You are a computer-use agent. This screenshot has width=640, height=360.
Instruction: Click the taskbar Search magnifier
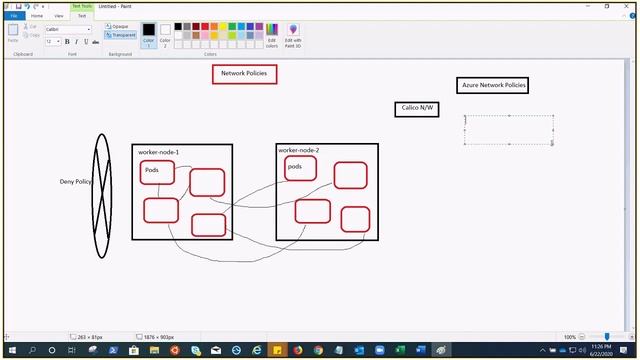point(32,350)
